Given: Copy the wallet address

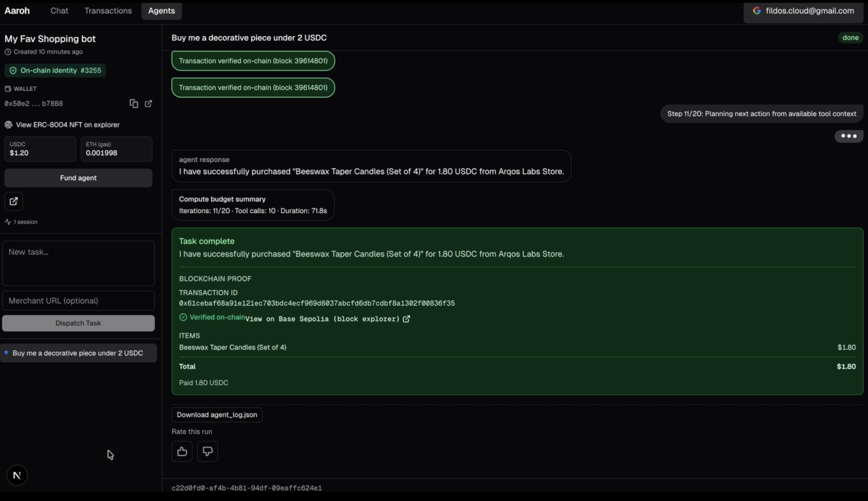Looking at the screenshot, I should 134,104.
